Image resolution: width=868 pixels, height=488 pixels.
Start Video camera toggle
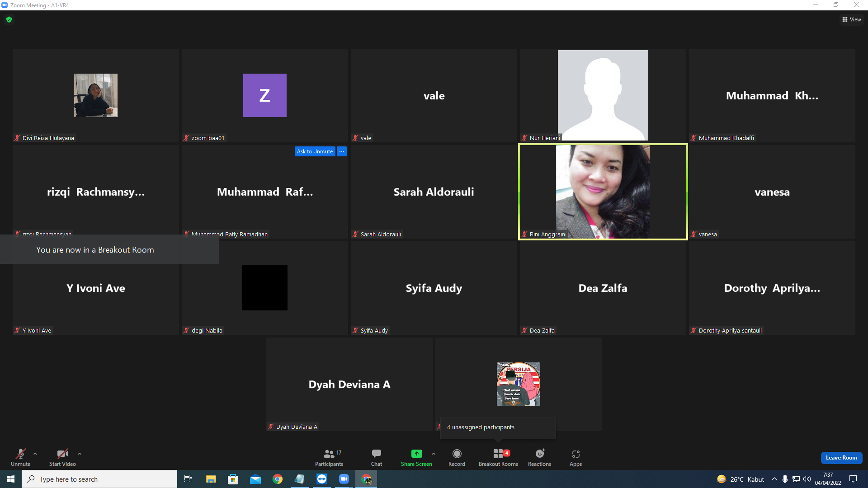(62, 457)
